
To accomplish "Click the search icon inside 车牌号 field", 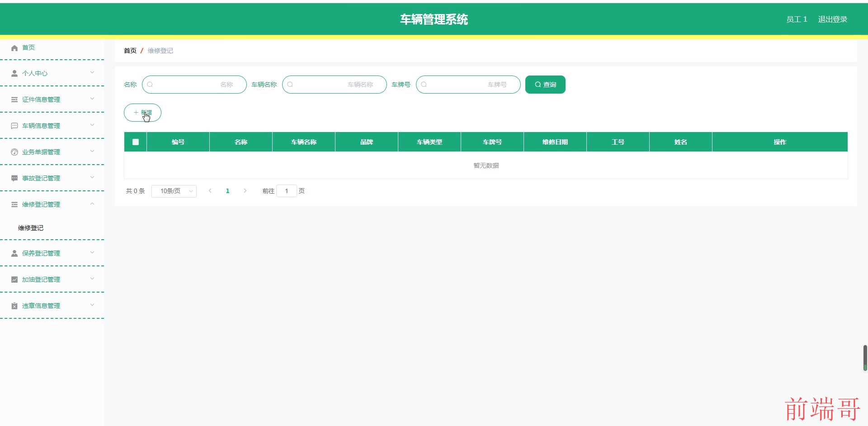I will [x=424, y=85].
